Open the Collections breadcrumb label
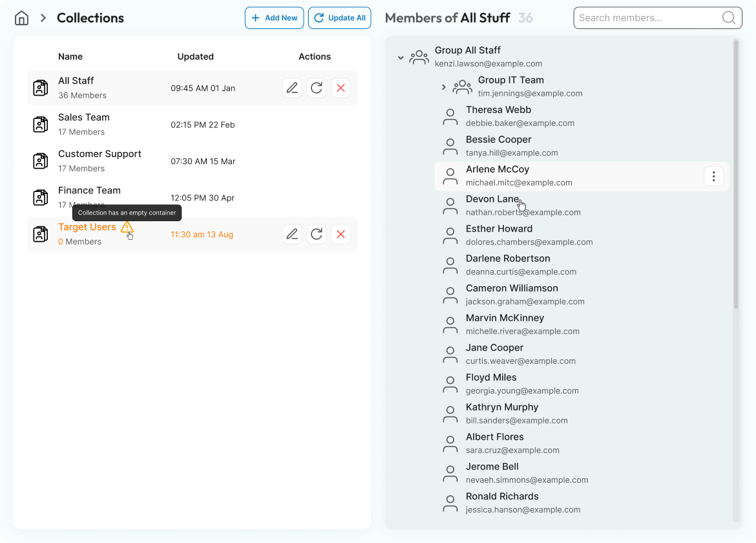The image size is (756, 543). 90,17
